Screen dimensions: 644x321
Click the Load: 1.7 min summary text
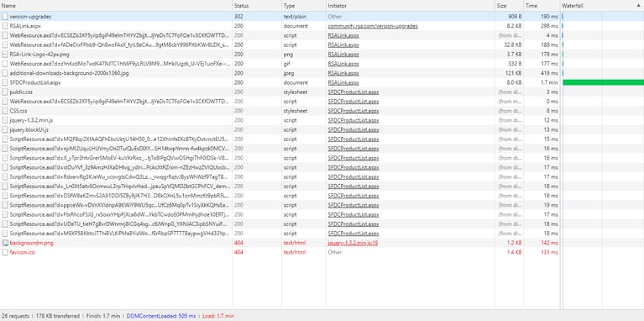tap(218, 316)
